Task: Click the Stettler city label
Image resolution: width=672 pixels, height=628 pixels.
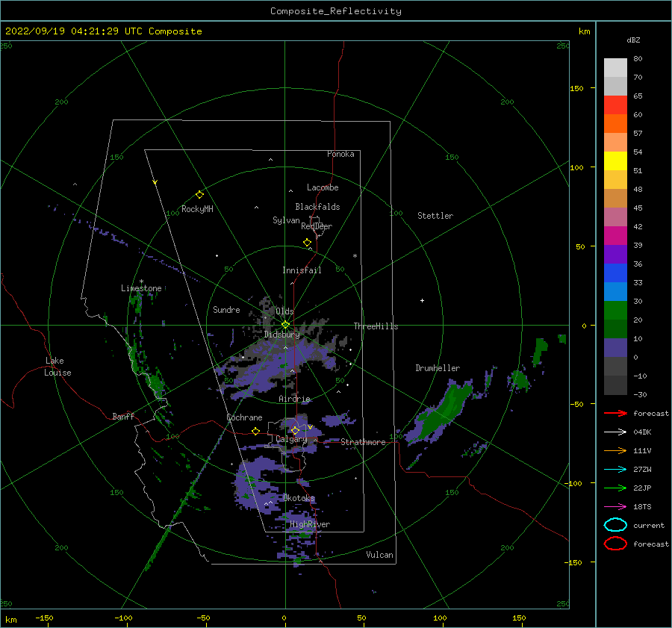Action: (x=435, y=216)
